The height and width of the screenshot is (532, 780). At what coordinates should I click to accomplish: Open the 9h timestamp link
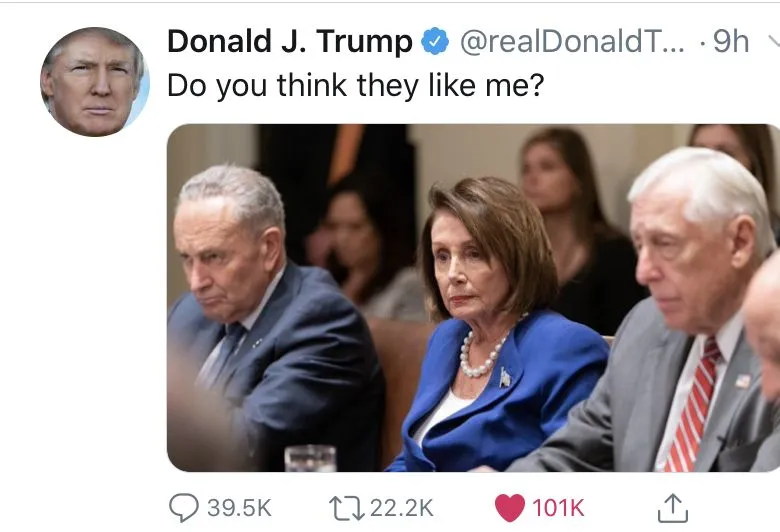pyautogui.click(x=731, y=41)
